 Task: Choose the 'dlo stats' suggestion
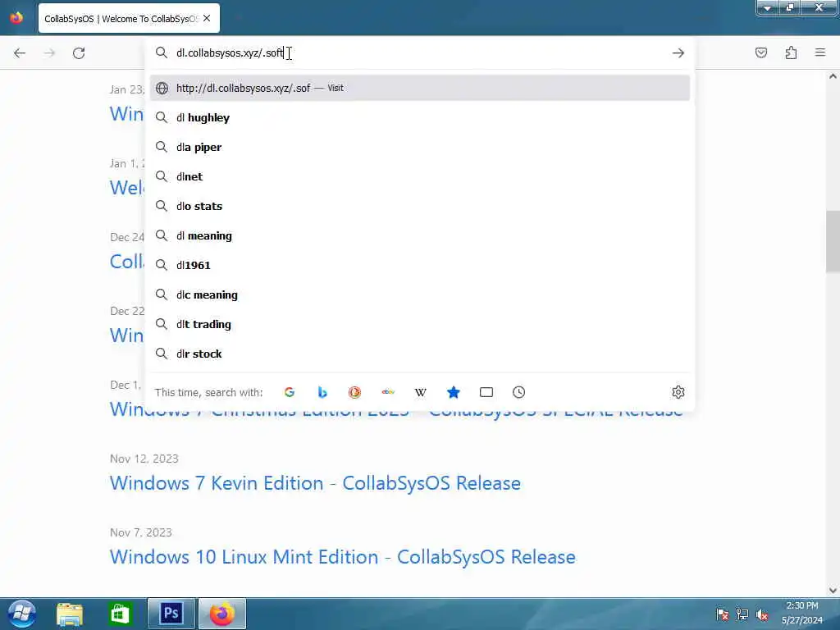coord(420,206)
